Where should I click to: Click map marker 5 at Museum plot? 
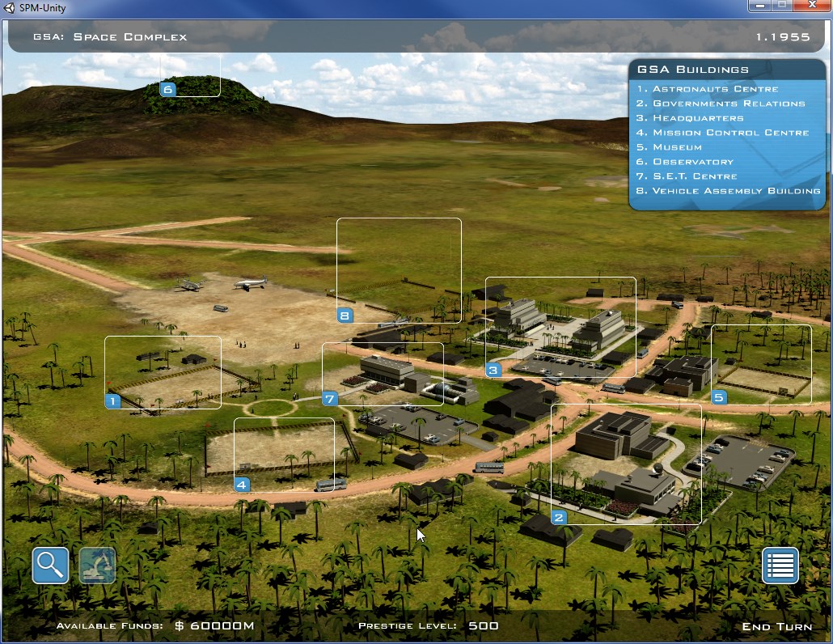coord(719,397)
